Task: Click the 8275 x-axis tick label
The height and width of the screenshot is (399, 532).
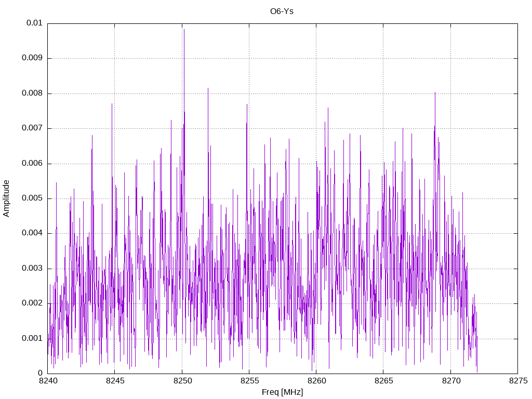Action: coord(518,381)
